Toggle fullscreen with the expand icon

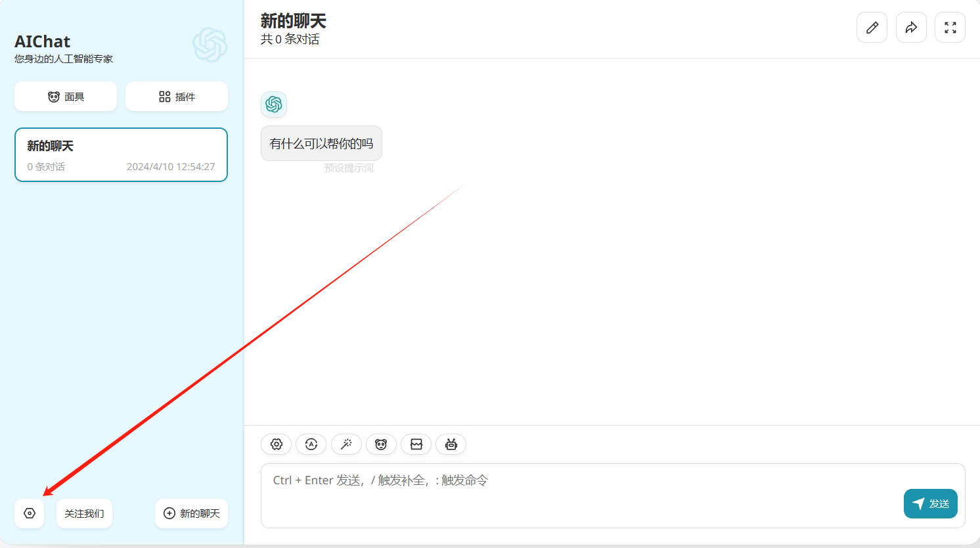(950, 28)
